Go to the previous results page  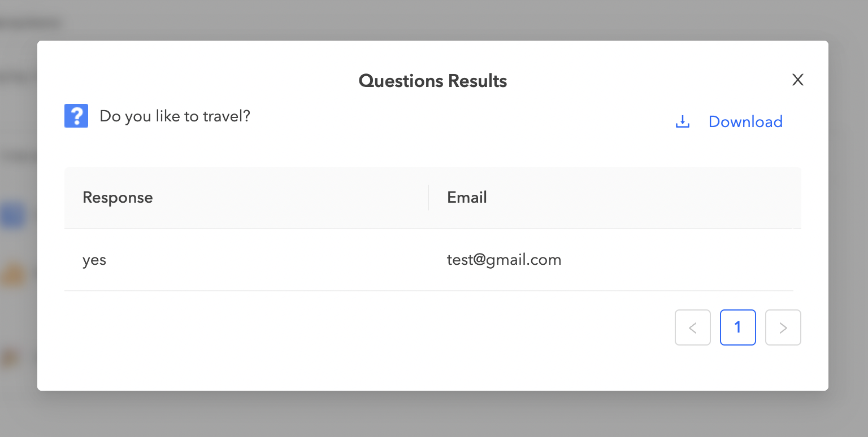click(692, 327)
